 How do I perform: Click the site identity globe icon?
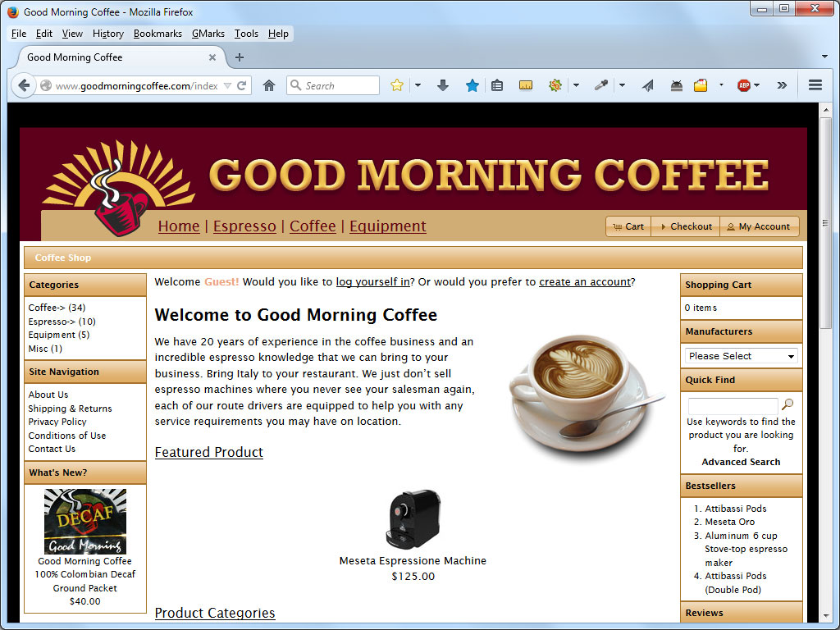tap(46, 85)
